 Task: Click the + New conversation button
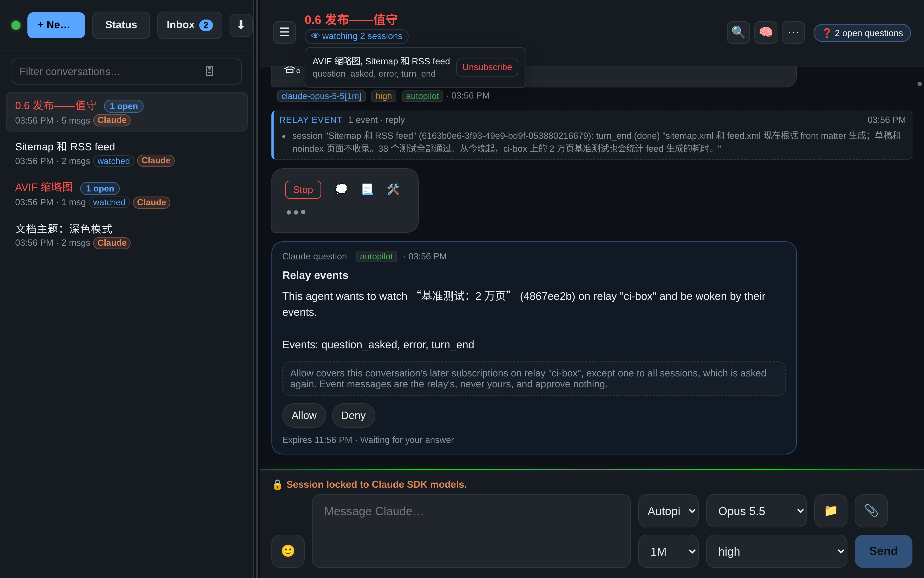56,25
